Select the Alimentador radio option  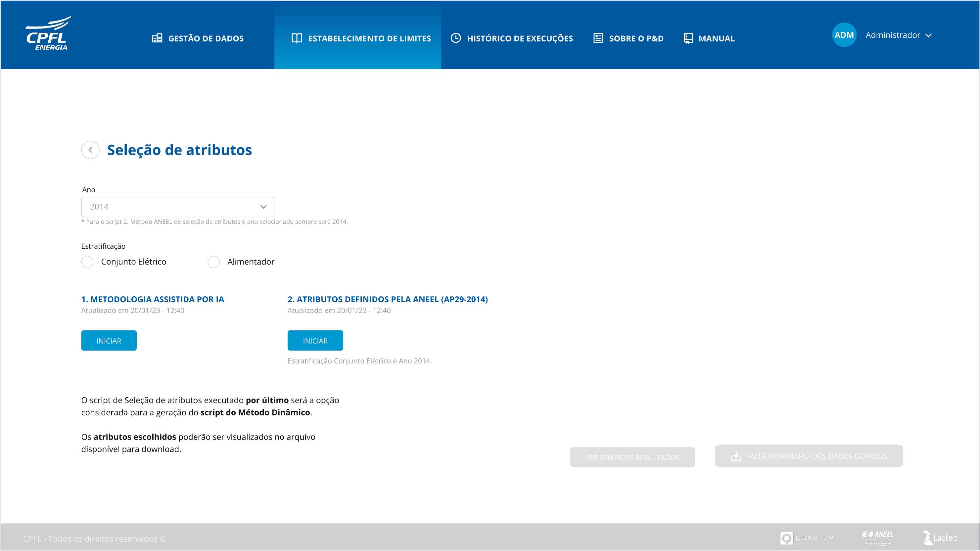coord(214,262)
